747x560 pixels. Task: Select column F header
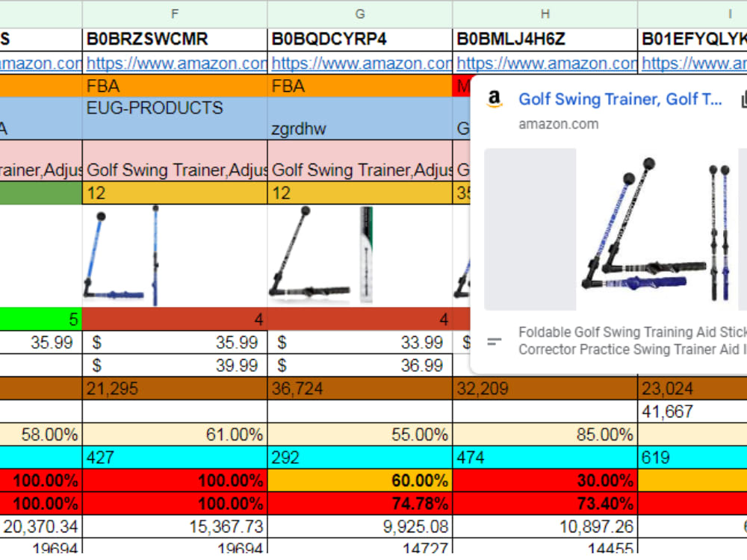pyautogui.click(x=175, y=13)
